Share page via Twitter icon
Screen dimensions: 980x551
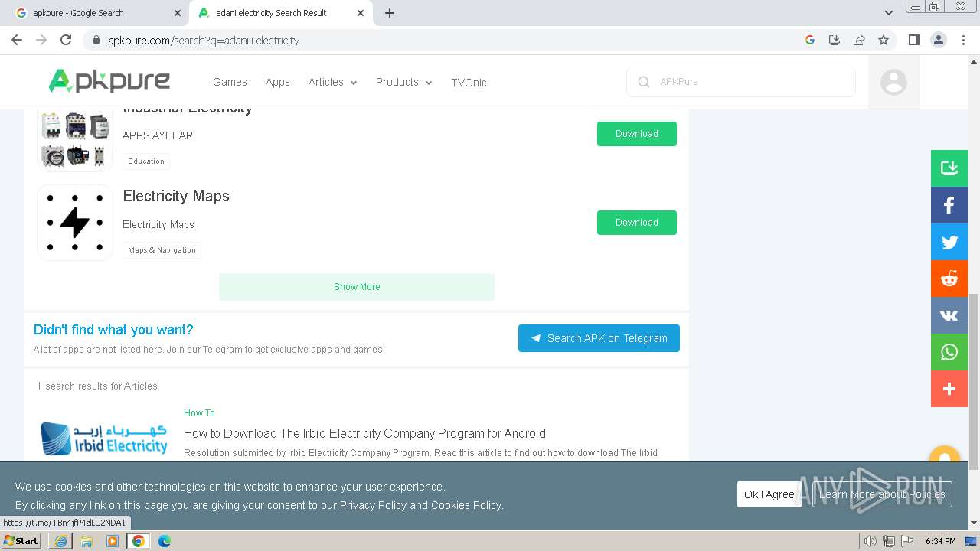tap(949, 242)
